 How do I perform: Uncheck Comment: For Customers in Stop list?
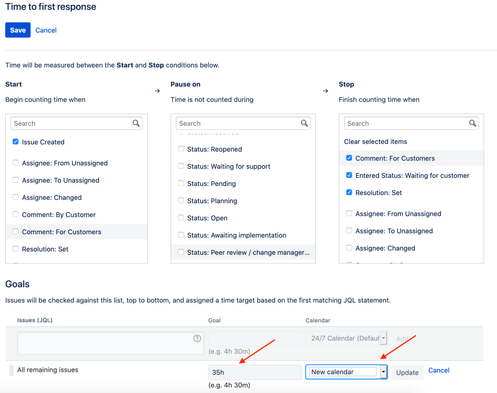[349, 158]
